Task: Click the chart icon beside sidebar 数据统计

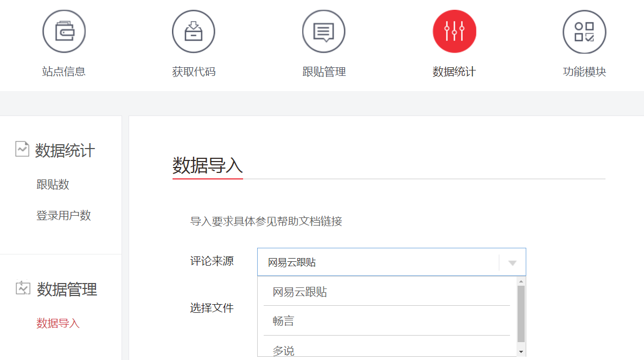Action: (22, 149)
